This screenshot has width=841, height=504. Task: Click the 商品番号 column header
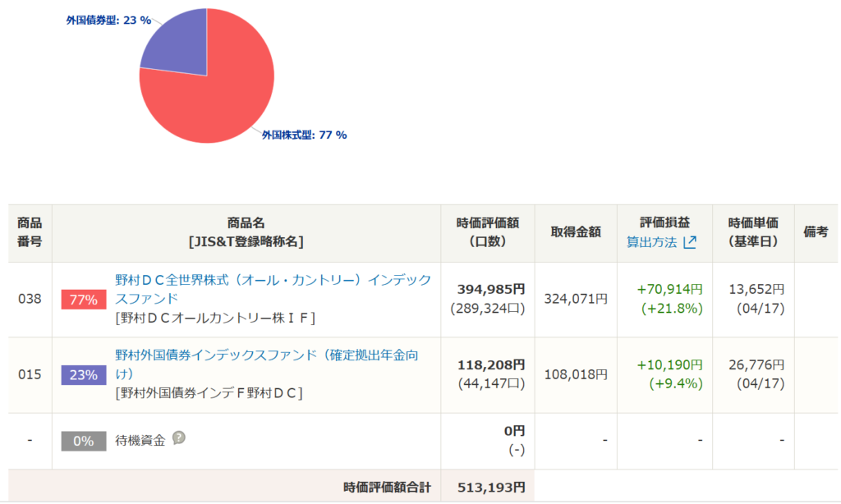pyautogui.click(x=30, y=232)
